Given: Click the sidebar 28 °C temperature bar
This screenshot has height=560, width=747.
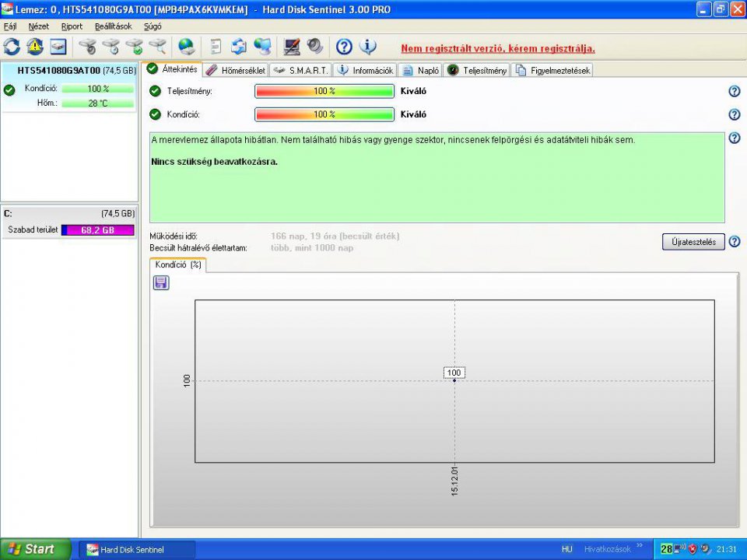Looking at the screenshot, I should pyautogui.click(x=98, y=103).
